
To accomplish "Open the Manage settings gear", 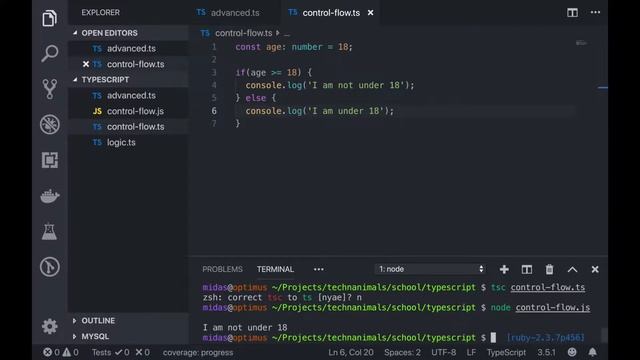I will point(49,327).
